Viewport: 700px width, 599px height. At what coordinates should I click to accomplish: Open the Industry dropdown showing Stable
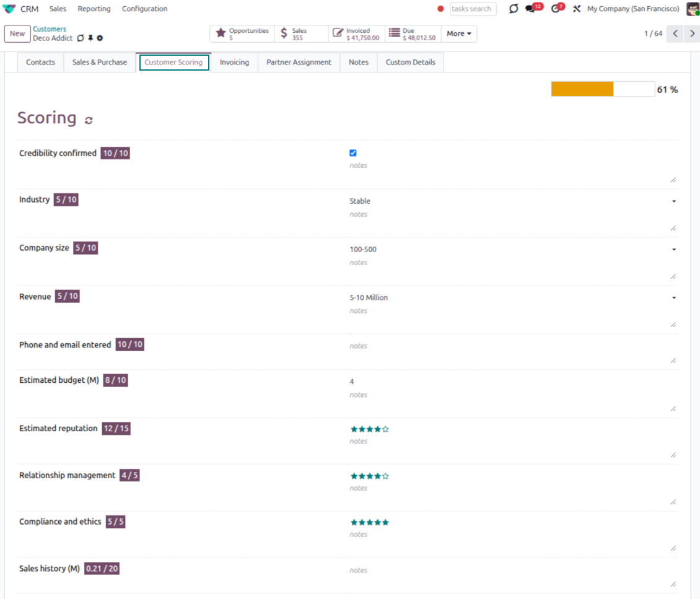512,201
